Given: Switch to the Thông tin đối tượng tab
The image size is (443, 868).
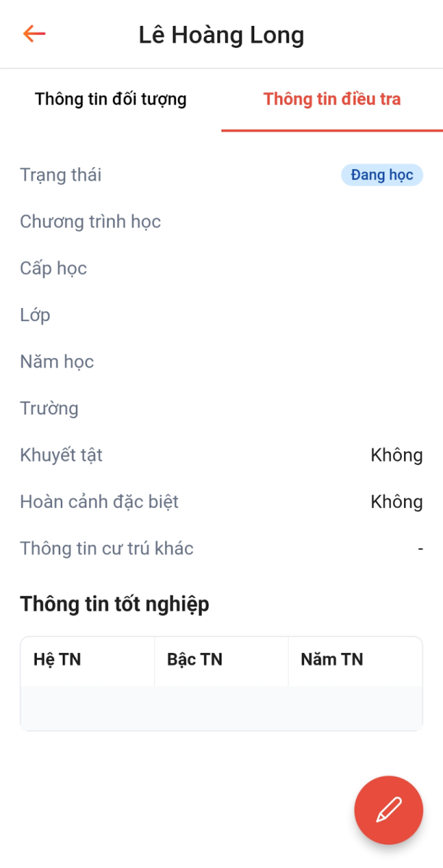Looking at the screenshot, I should coord(111,99).
